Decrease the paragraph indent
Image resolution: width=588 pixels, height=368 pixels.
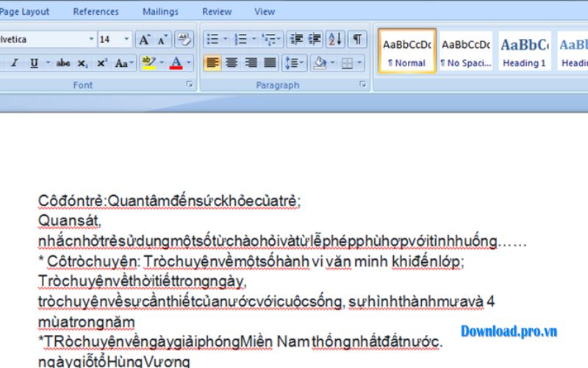pyautogui.click(x=295, y=40)
